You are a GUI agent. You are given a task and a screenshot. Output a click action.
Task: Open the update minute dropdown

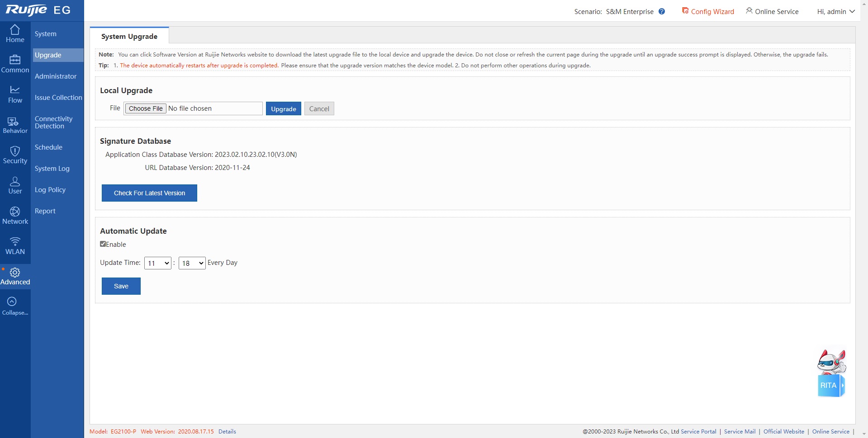pos(192,263)
